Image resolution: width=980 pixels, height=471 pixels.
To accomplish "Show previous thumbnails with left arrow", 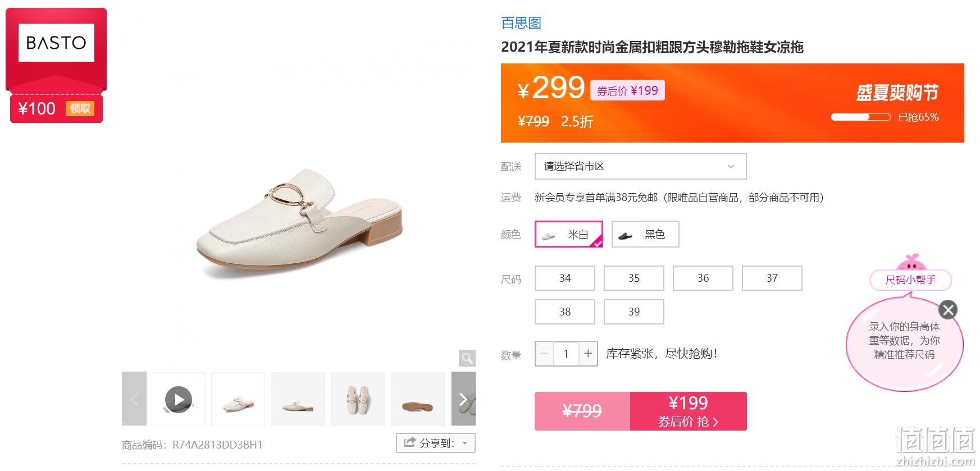I will pos(134,399).
